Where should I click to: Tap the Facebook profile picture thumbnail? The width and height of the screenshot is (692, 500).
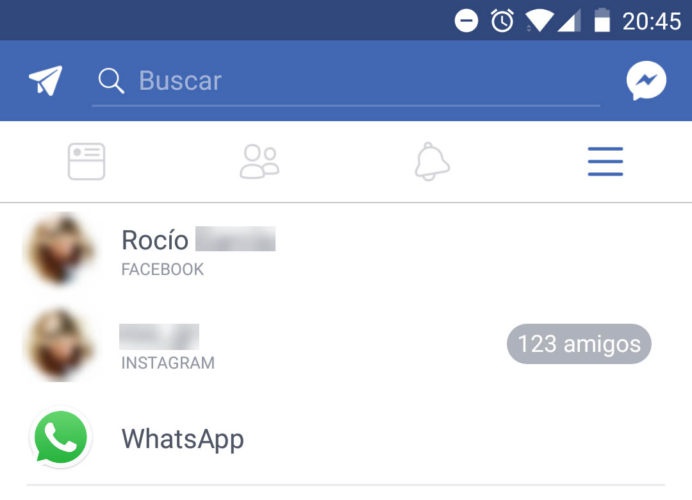pos(59,249)
